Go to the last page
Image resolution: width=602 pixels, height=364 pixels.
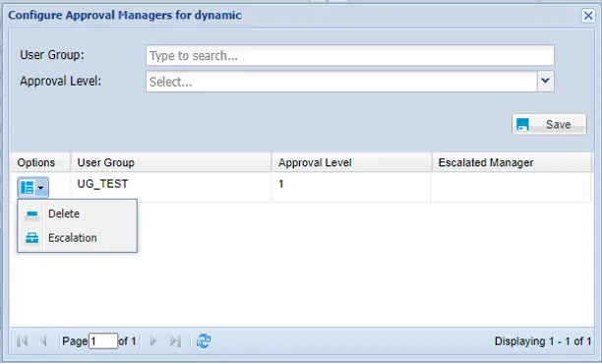coord(175,341)
